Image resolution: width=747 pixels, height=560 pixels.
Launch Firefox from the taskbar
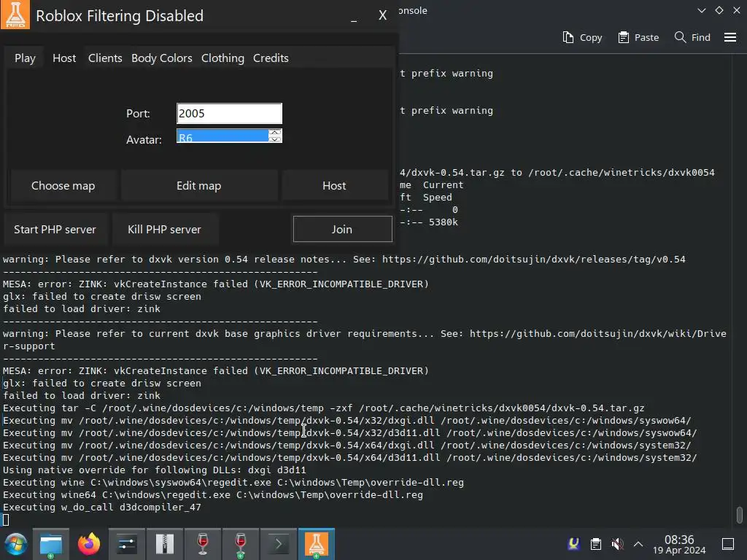pyautogui.click(x=89, y=544)
